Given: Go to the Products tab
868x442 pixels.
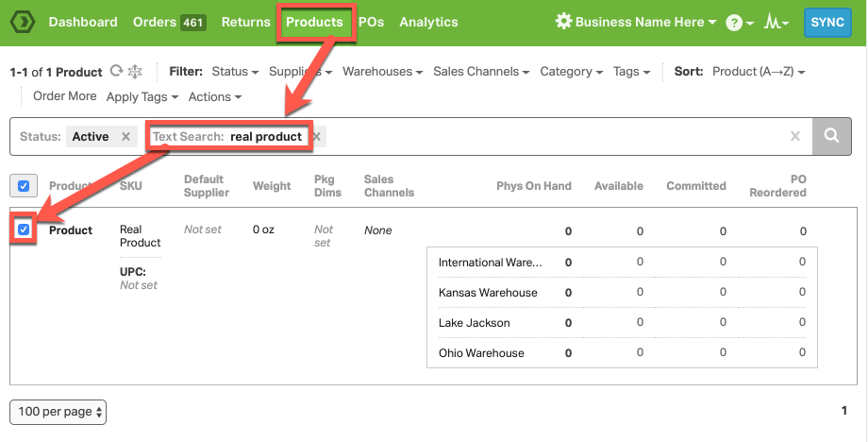Looking at the screenshot, I should click(314, 22).
